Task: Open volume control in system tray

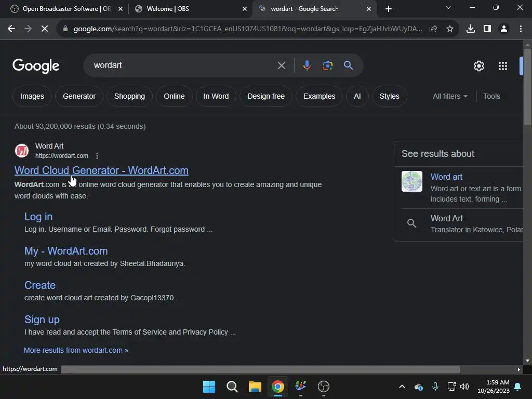Action: click(464, 387)
